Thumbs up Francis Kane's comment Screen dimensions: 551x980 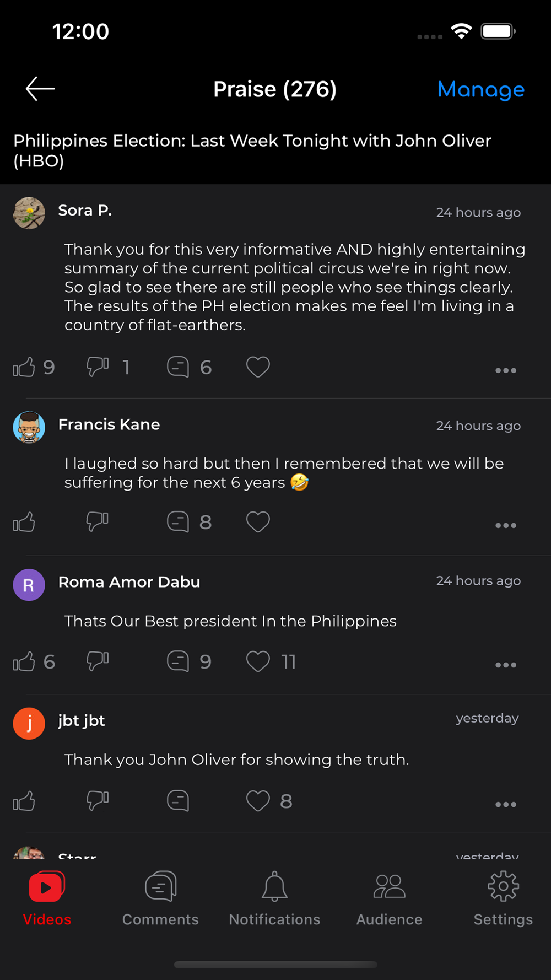tap(24, 522)
